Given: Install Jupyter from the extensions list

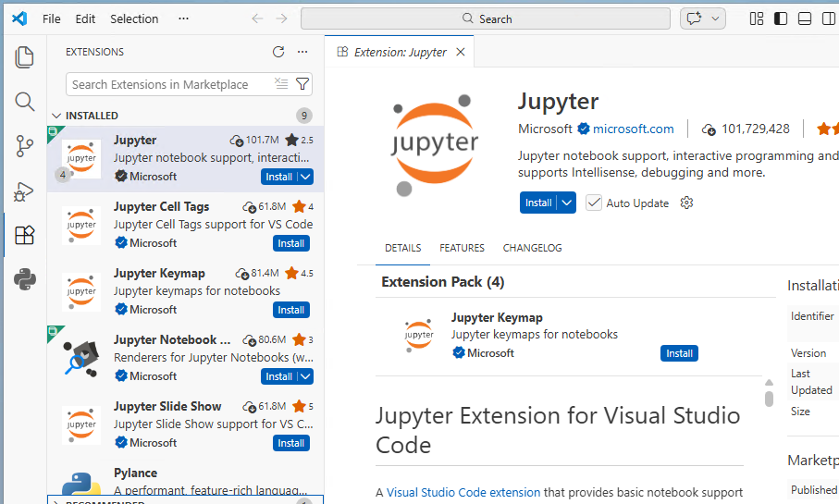Looking at the screenshot, I should click(x=278, y=177).
